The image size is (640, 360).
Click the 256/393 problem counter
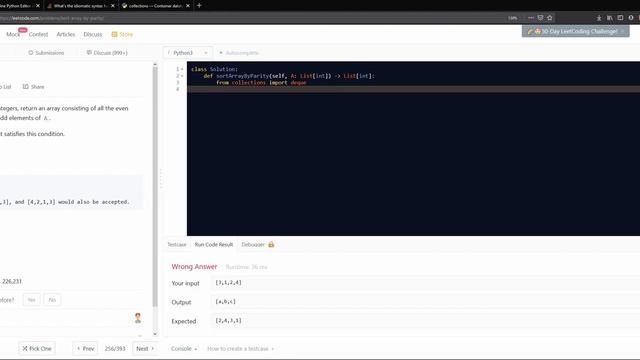(115, 349)
